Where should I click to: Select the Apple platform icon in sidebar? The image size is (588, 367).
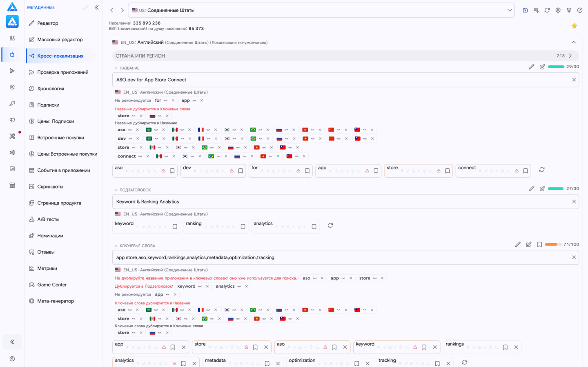(12, 54)
